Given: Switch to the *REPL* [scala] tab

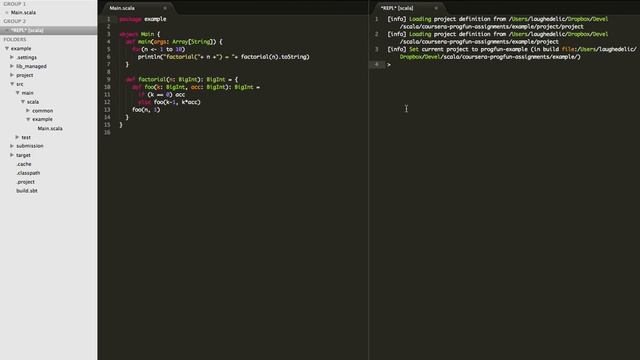Looking at the screenshot, I should pyautogui.click(x=397, y=8).
